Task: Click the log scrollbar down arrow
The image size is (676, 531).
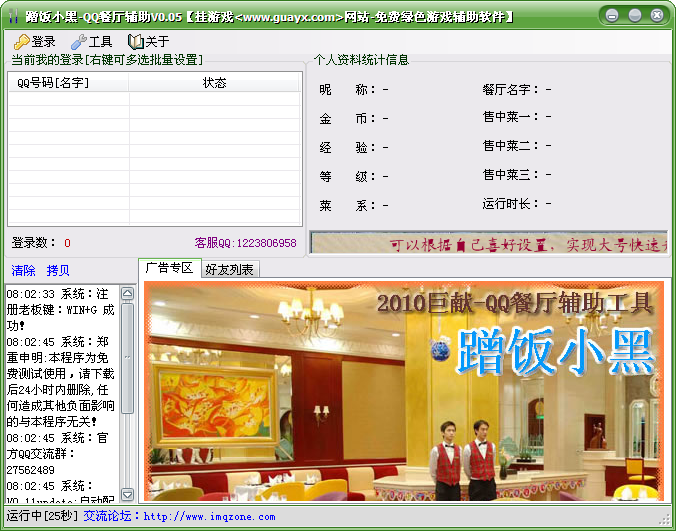Action: coord(128,494)
